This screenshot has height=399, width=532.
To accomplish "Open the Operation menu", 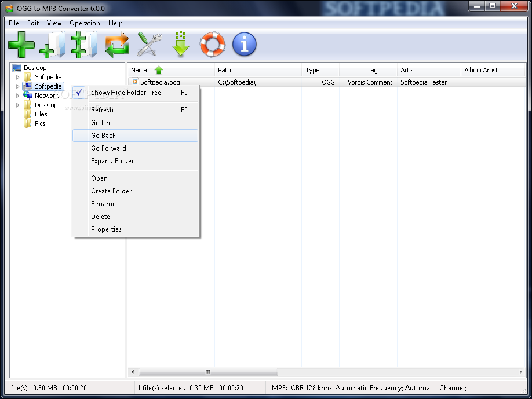I will 85,23.
